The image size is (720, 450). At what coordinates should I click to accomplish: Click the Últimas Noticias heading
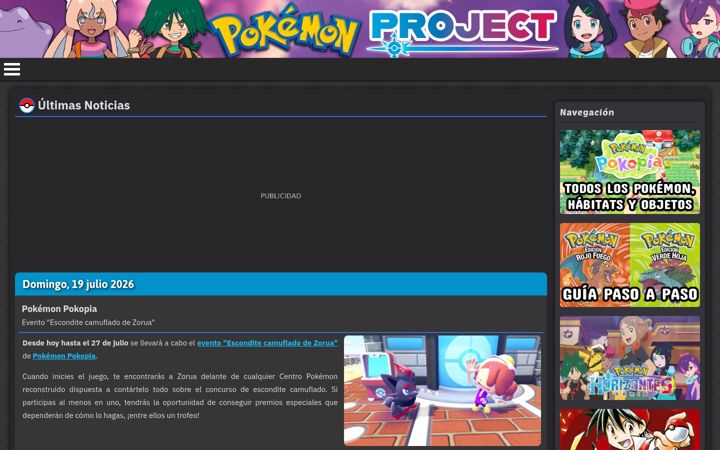(84, 106)
